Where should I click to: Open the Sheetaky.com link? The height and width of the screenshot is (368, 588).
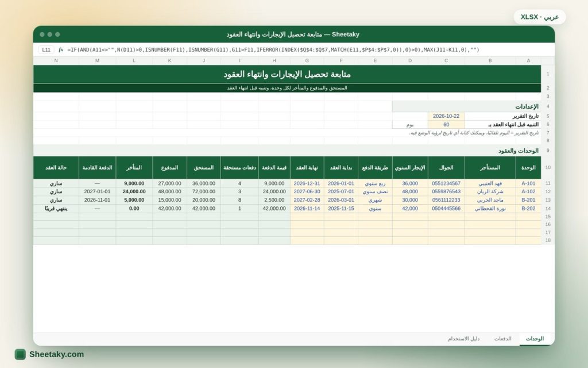tap(57, 354)
